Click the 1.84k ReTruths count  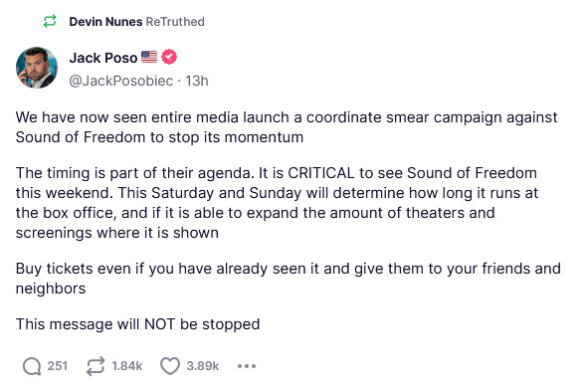tap(127, 366)
